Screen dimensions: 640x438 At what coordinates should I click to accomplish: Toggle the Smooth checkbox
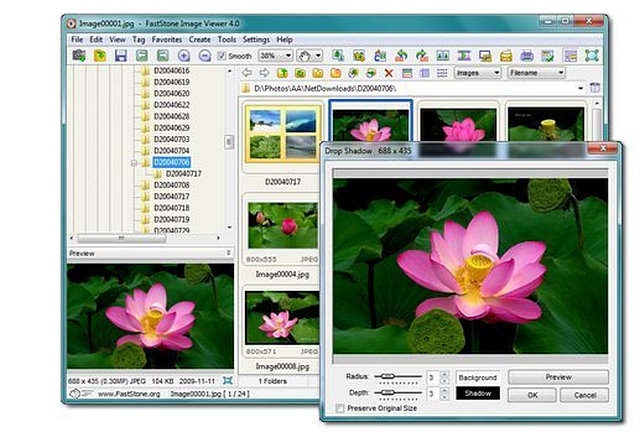pyautogui.click(x=221, y=56)
